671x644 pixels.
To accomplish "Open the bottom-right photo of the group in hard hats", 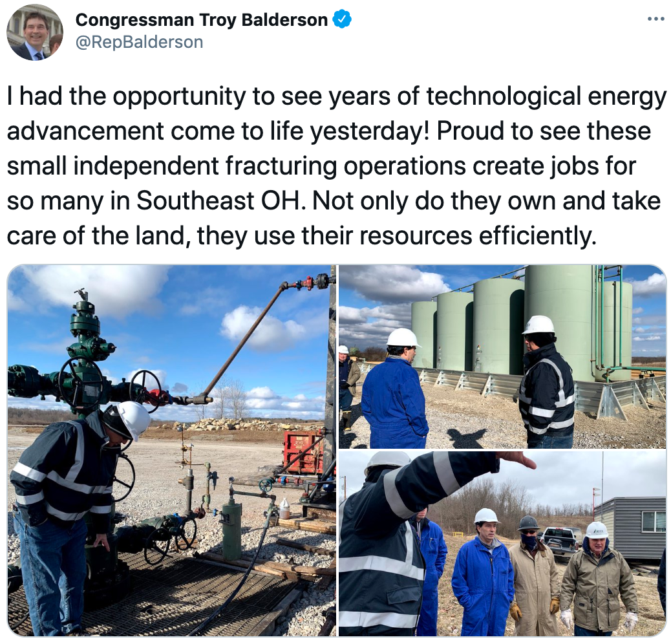I will click(502, 543).
